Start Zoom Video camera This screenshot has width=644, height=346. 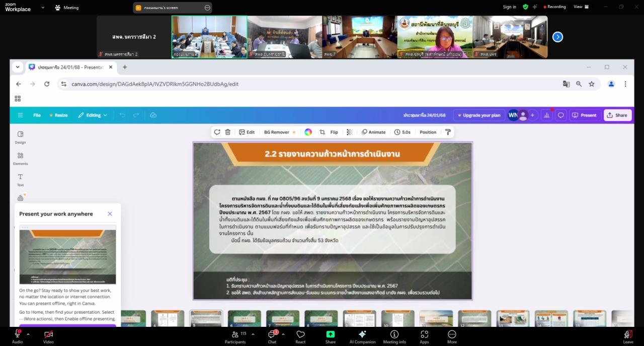[48, 334]
